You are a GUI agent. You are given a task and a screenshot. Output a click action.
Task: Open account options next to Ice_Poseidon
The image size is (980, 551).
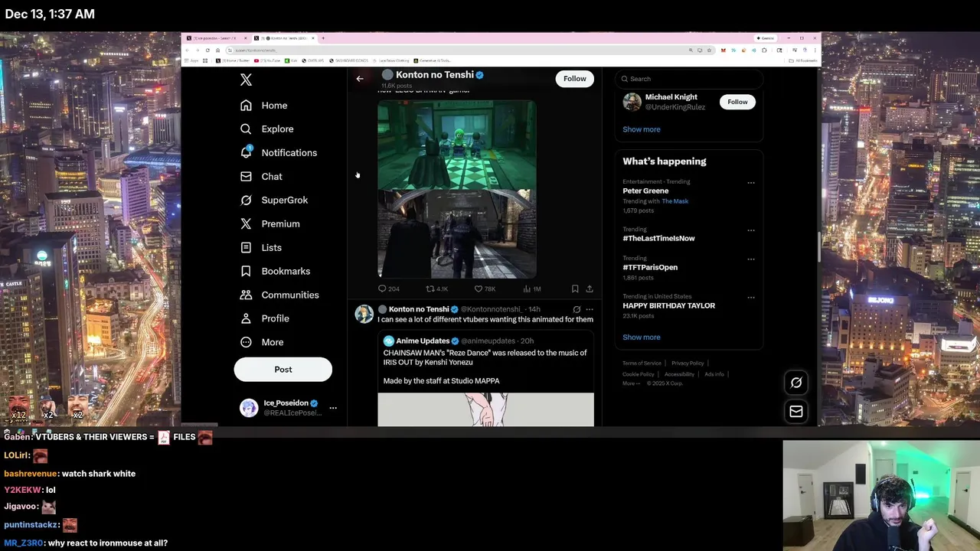333,408
